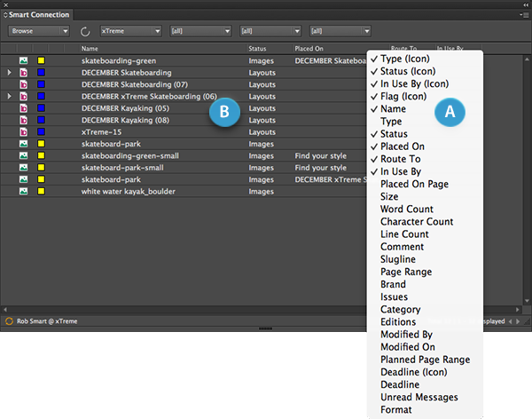Enable the Type column in menu
Viewport: 532px width, 419px height.
click(425, 122)
